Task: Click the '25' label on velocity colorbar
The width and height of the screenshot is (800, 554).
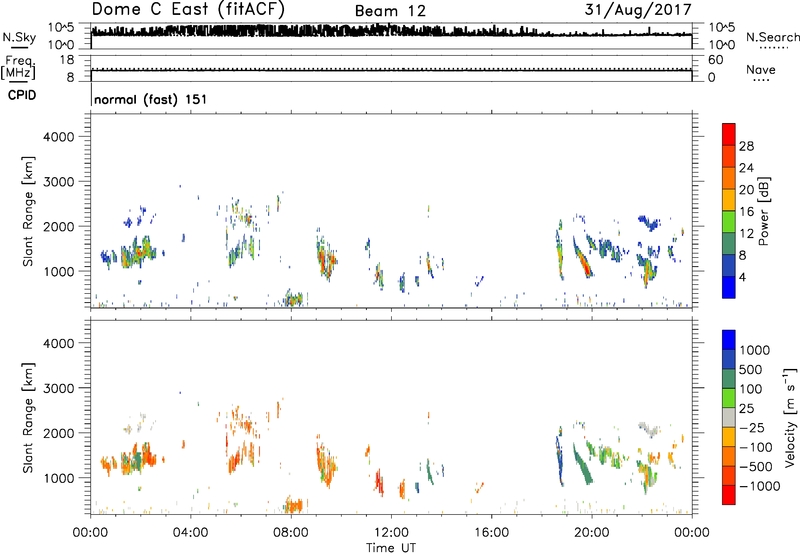Action: coord(747,409)
